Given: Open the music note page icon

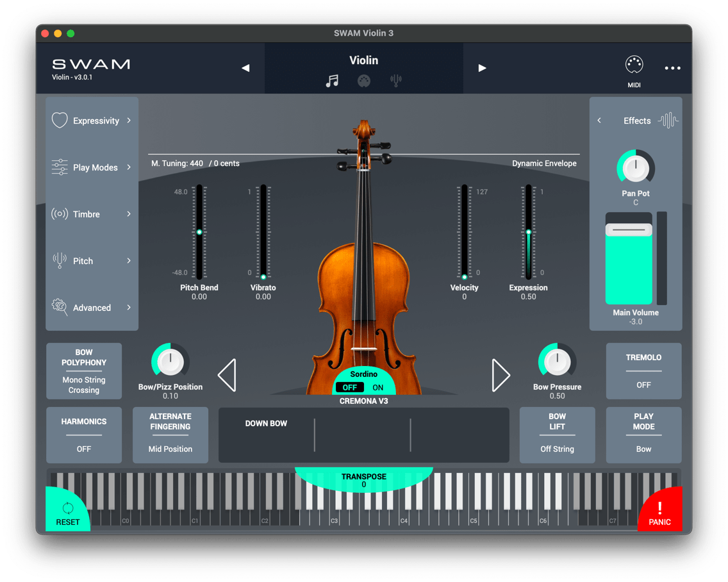Looking at the screenshot, I should (x=332, y=81).
